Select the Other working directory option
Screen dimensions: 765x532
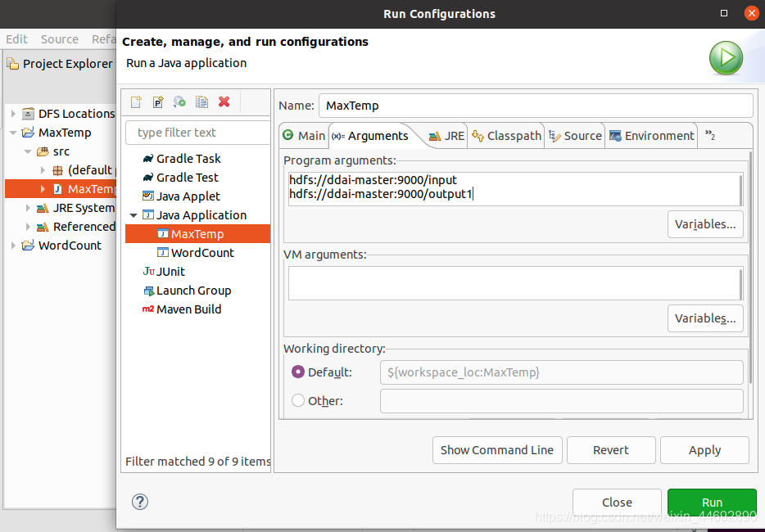(297, 400)
